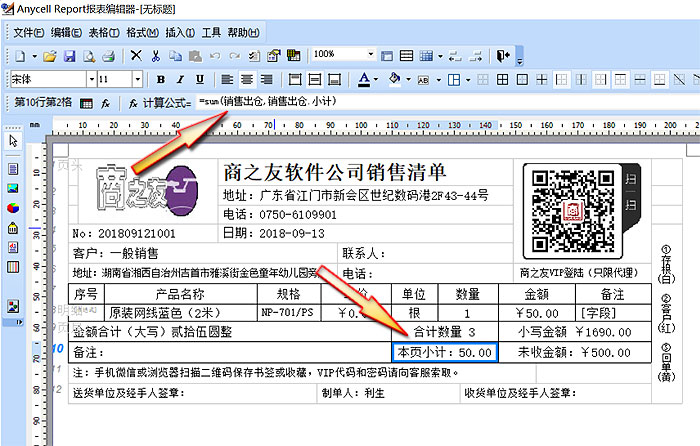Expand the fill color dropdown arrow
The image size is (700, 446).
coord(408,79)
